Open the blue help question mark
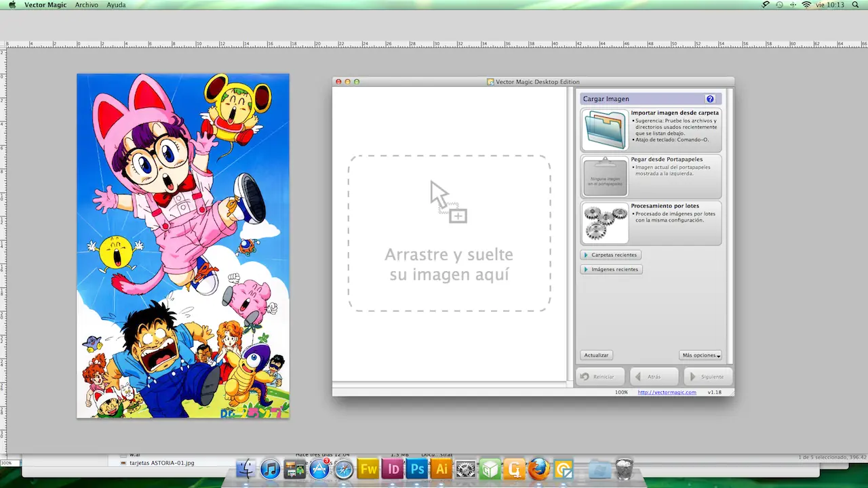This screenshot has height=488, width=868. click(x=710, y=99)
